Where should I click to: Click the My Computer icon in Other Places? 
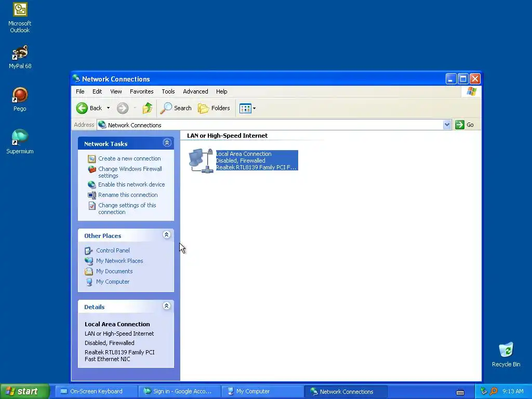tap(88, 282)
